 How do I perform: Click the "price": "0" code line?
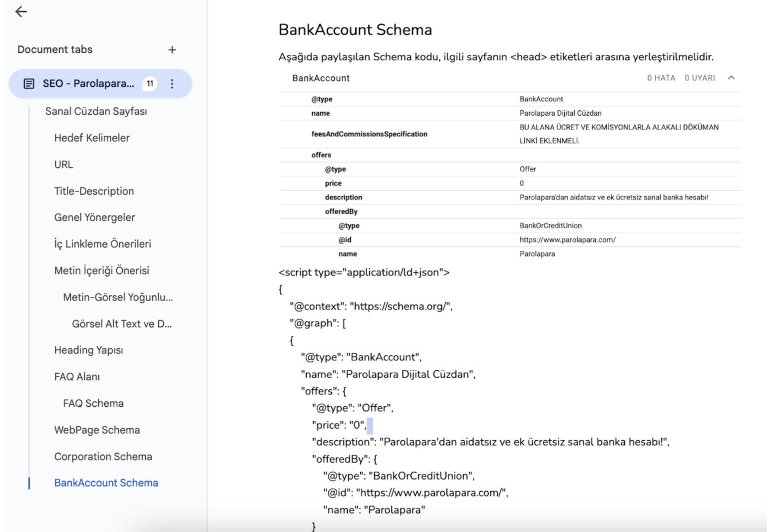(x=339, y=425)
